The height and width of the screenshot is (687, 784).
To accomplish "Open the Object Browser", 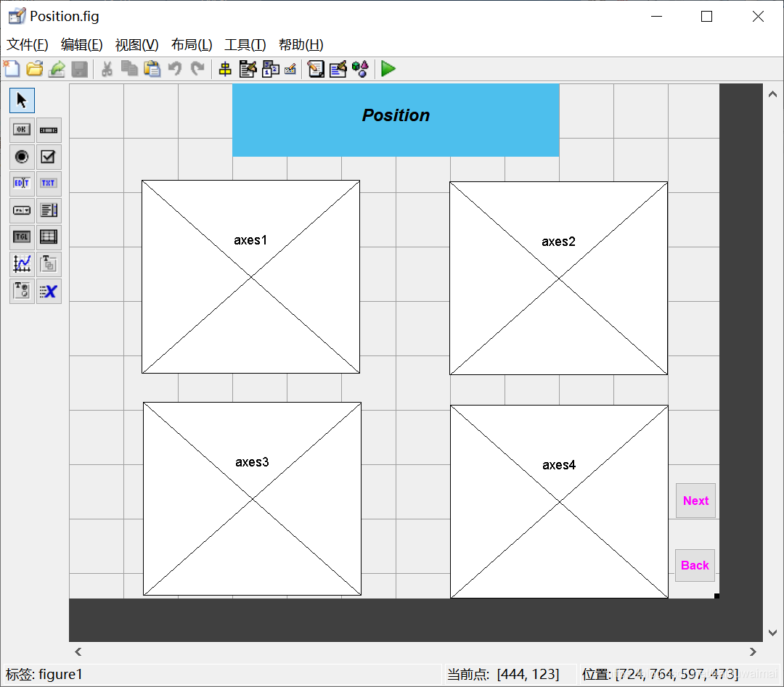I will [361, 69].
